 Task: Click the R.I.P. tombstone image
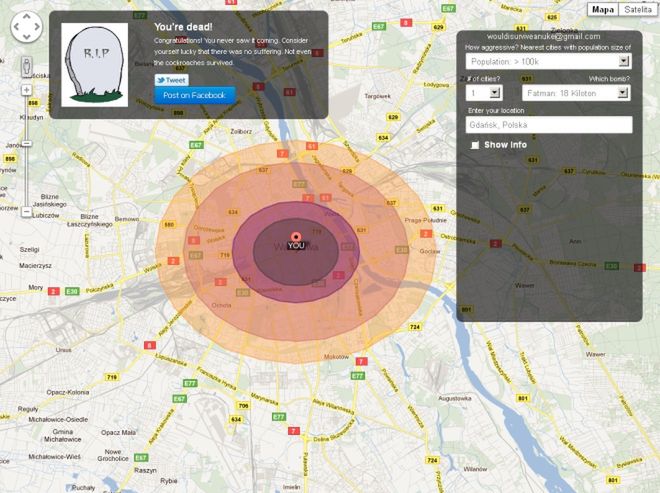coord(95,65)
